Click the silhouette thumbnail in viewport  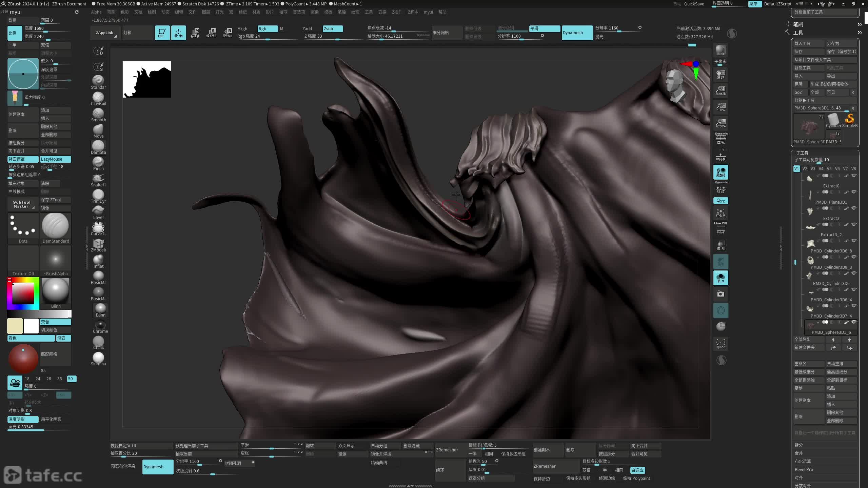(146, 79)
